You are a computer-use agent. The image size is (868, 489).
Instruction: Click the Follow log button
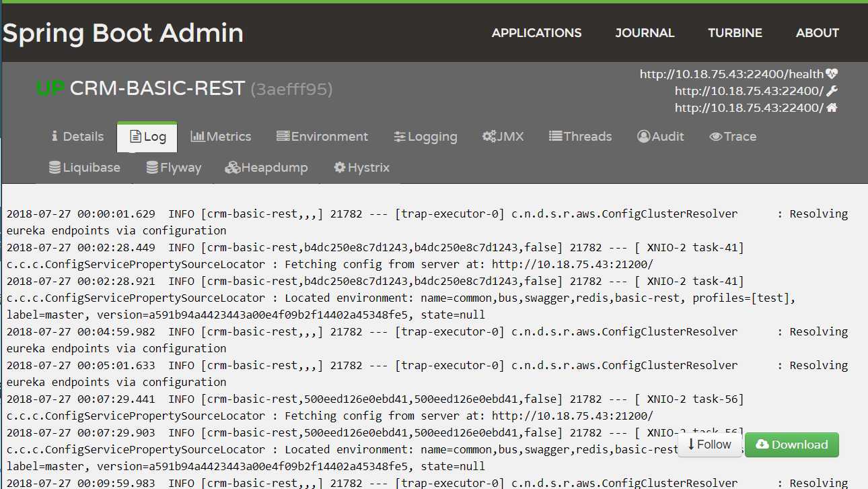[x=709, y=445]
